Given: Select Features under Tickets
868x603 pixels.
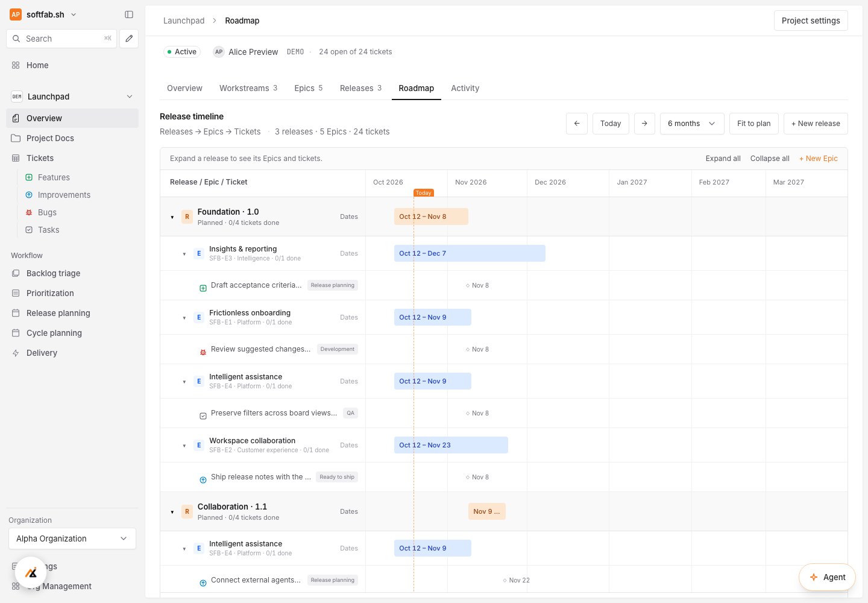Looking at the screenshot, I should tap(54, 177).
